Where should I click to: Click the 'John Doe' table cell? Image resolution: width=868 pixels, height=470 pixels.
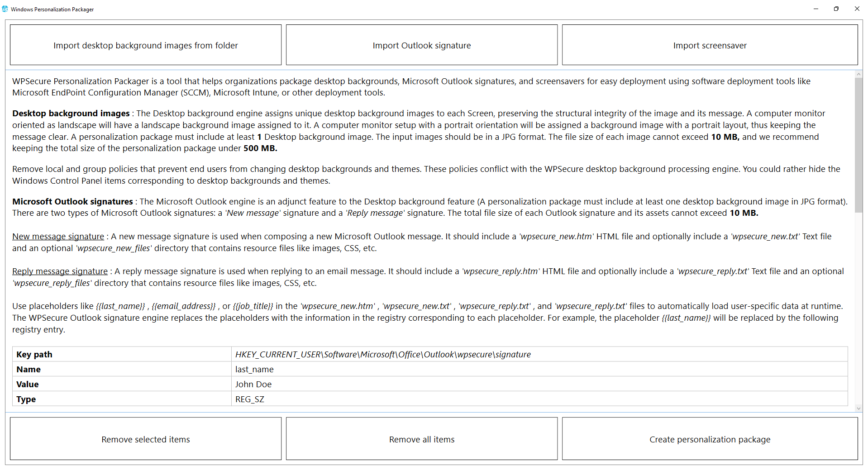(x=539, y=384)
